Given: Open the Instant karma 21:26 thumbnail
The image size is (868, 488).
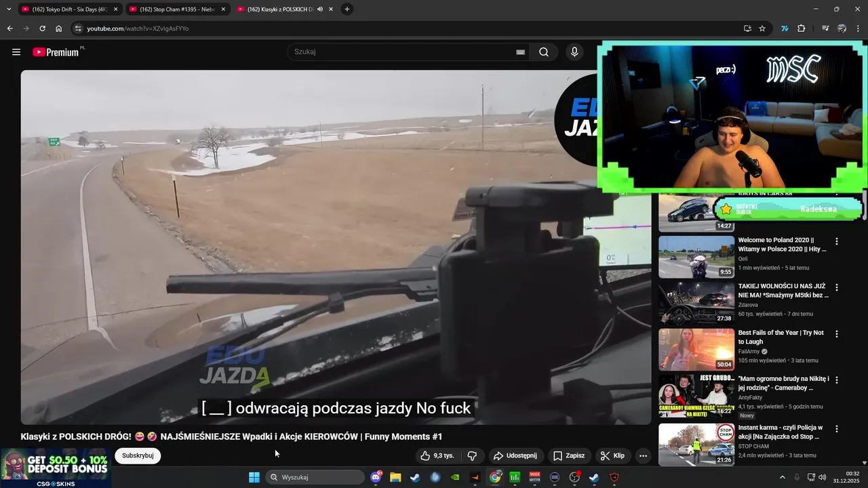Looking at the screenshot, I should [x=696, y=445].
